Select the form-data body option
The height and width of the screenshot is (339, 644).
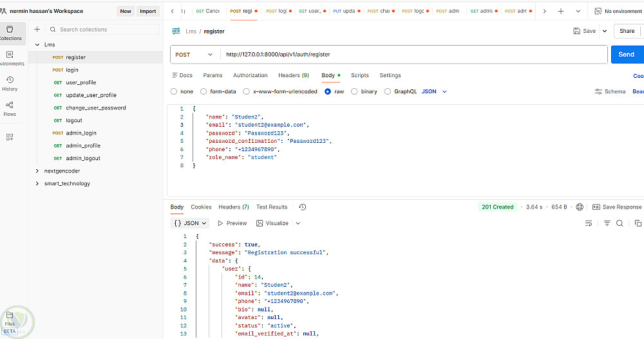coord(204,91)
